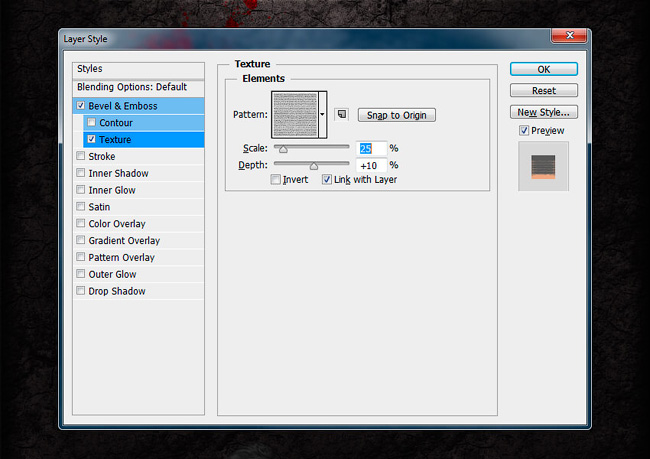Check the Drop Shadow checkbox

click(x=80, y=290)
